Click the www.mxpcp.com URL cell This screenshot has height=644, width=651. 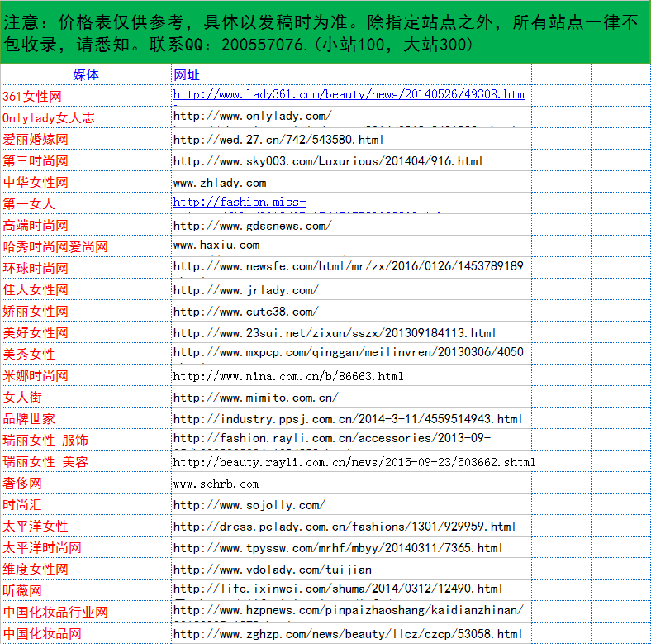351,354
